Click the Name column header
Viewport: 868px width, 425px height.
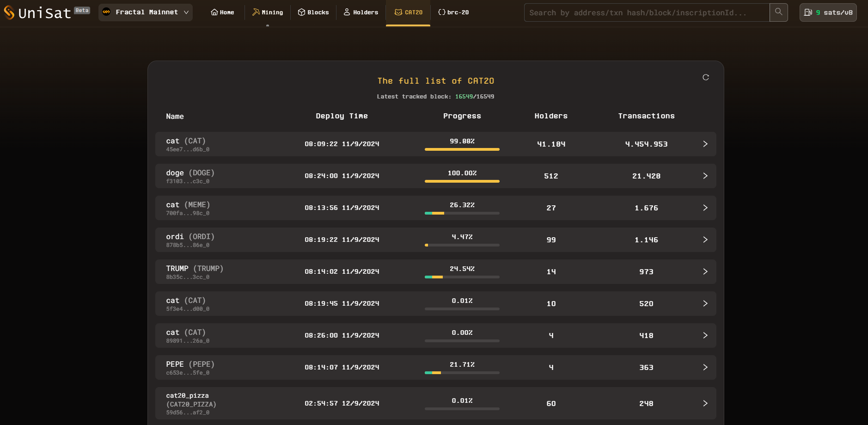coord(175,117)
